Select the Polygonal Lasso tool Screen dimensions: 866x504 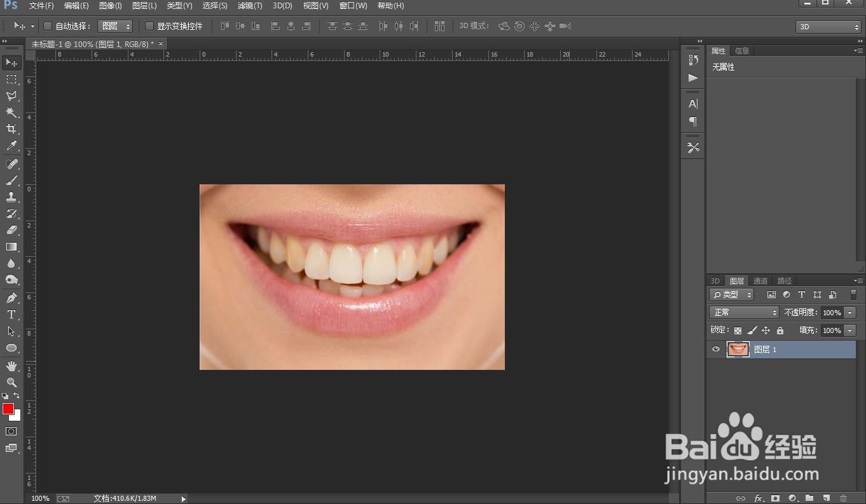tap(11, 96)
